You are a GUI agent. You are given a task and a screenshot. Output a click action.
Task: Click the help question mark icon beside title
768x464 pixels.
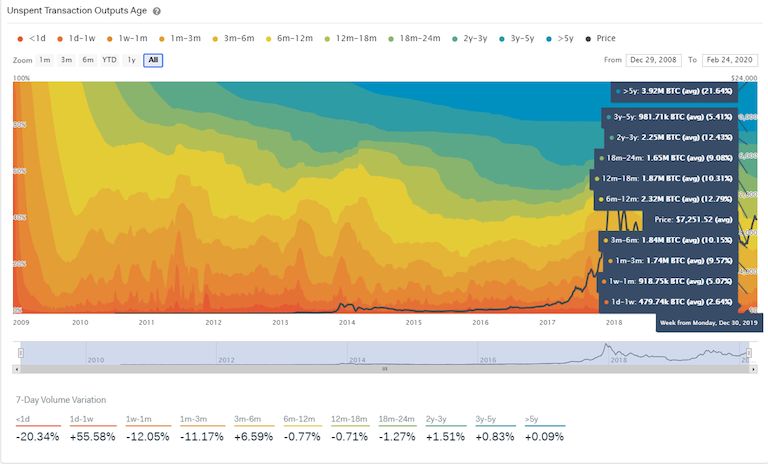[157, 11]
